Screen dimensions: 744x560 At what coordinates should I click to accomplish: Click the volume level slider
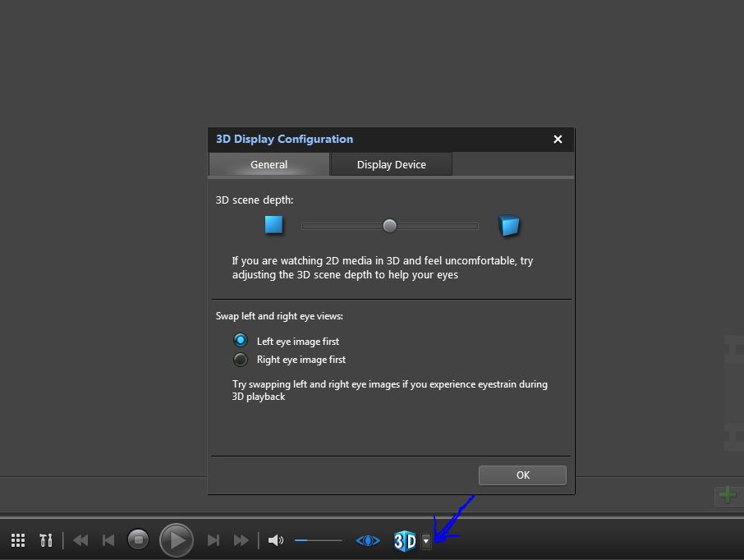click(318, 540)
